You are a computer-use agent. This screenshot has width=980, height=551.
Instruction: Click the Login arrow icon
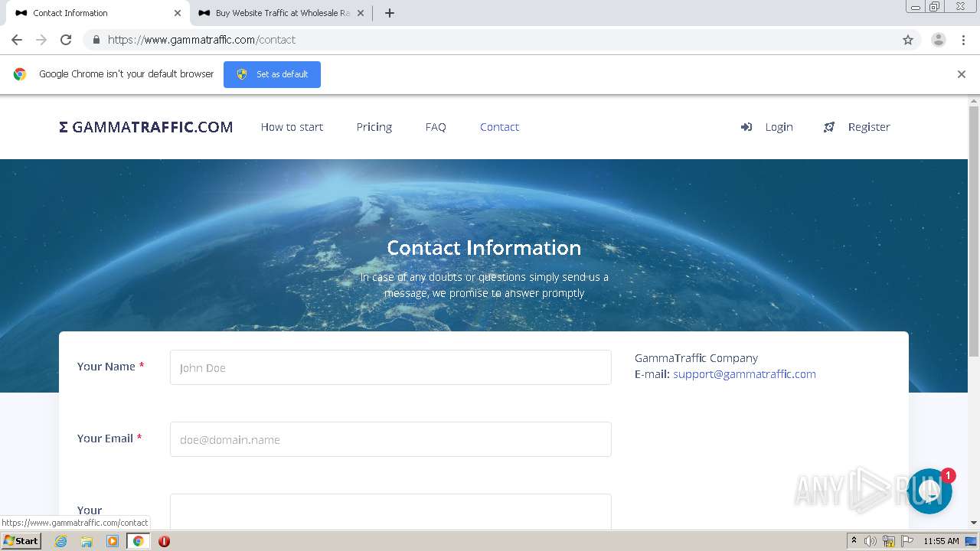(746, 127)
